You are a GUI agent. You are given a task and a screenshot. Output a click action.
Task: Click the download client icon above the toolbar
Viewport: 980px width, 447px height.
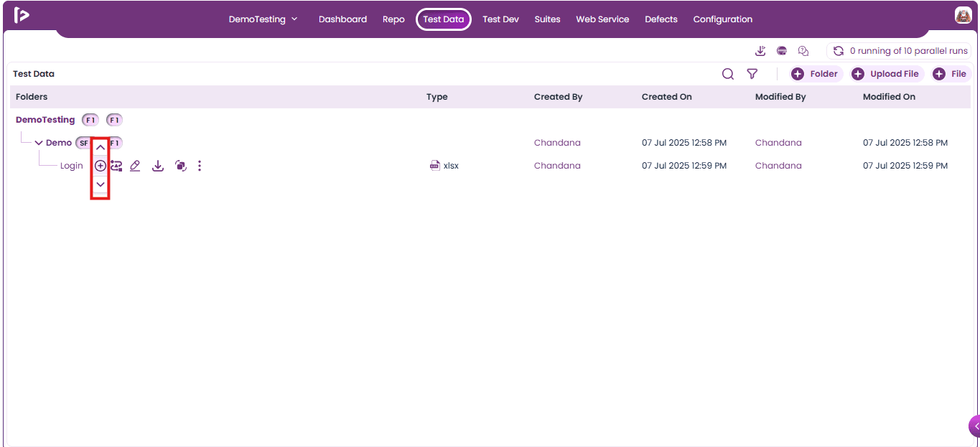tap(761, 51)
